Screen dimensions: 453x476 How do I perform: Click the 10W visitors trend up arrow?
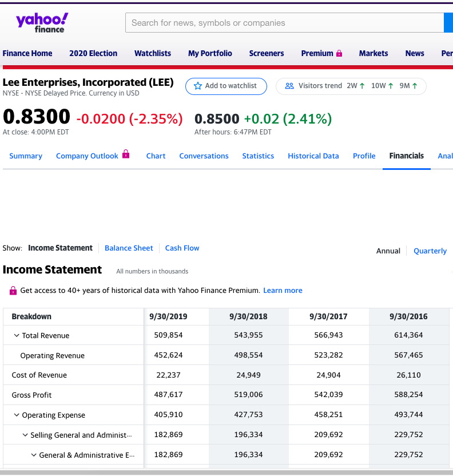click(391, 86)
